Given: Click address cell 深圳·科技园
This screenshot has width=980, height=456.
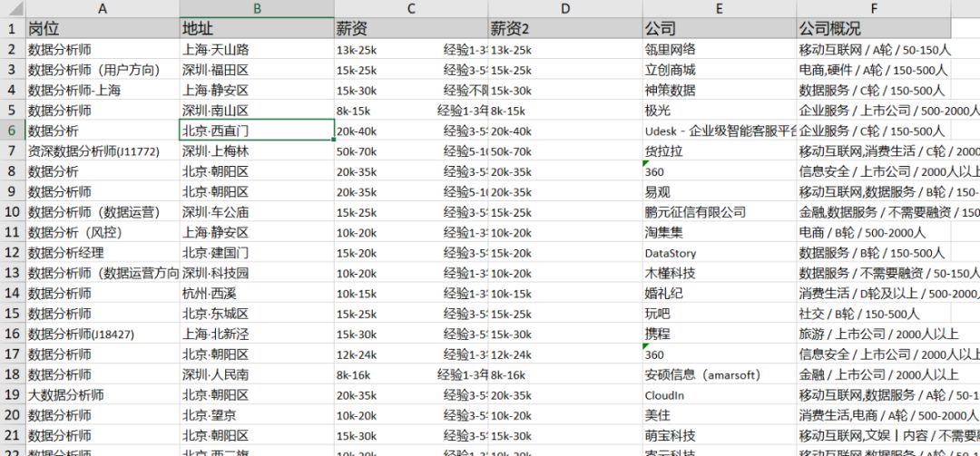Looking at the screenshot, I should pos(257,273).
